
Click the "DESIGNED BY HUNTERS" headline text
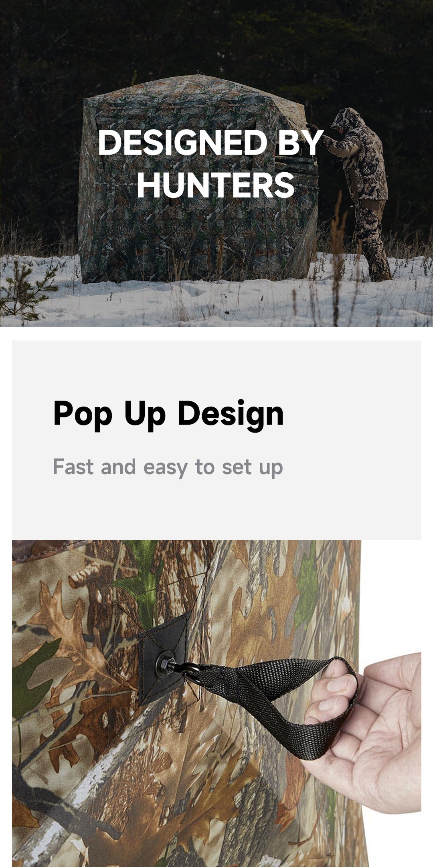[210, 163]
